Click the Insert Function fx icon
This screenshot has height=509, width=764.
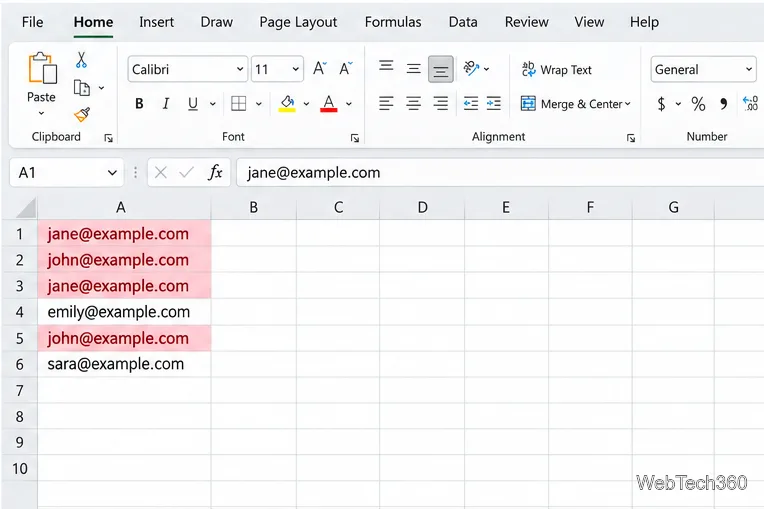[215, 172]
